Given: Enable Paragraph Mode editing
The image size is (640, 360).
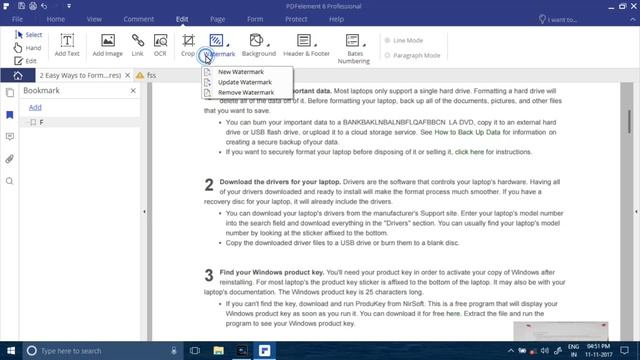Looking at the screenshot, I should tap(413, 55).
